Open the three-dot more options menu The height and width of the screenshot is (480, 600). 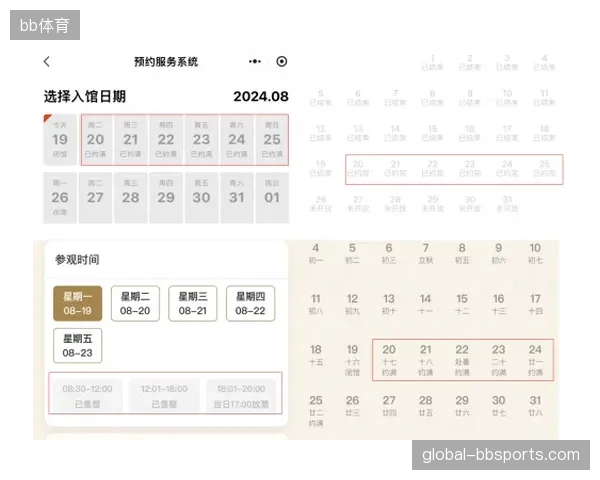(x=255, y=61)
